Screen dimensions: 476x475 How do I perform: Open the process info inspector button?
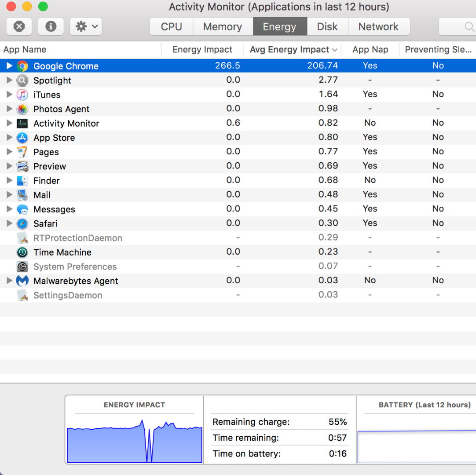point(51,26)
